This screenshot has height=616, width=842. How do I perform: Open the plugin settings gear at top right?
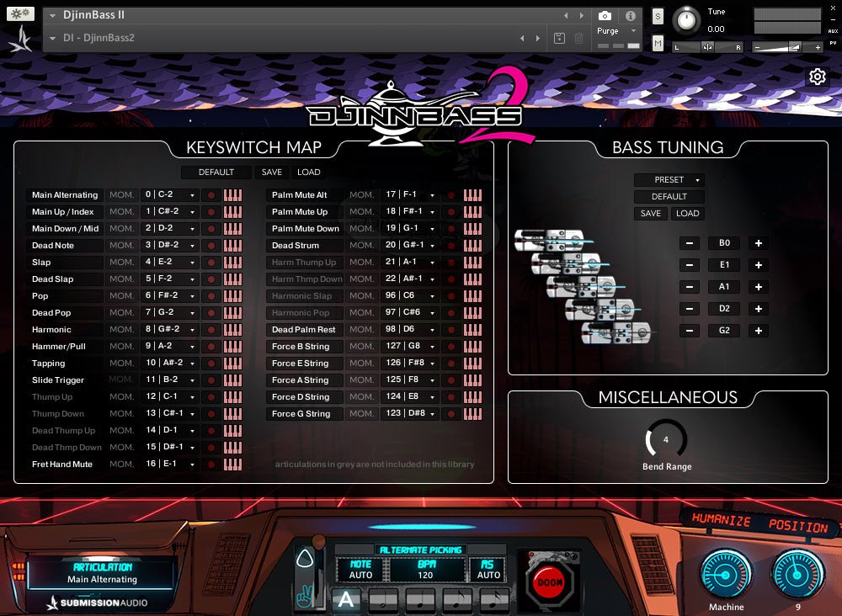818,76
